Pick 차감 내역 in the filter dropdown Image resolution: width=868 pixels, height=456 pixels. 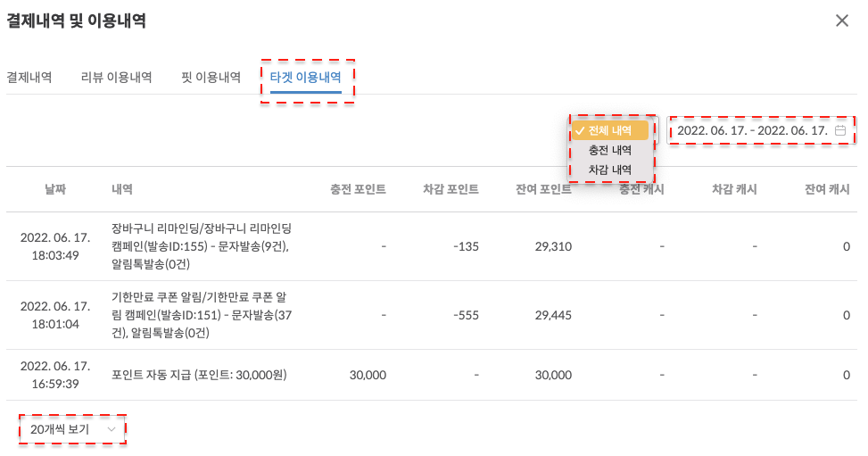pyautogui.click(x=610, y=170)
